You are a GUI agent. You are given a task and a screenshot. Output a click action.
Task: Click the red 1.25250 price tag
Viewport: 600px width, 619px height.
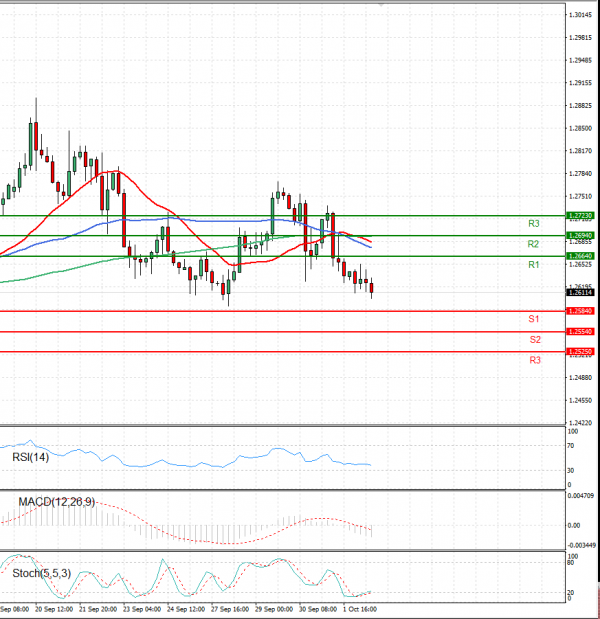[580, 351]
